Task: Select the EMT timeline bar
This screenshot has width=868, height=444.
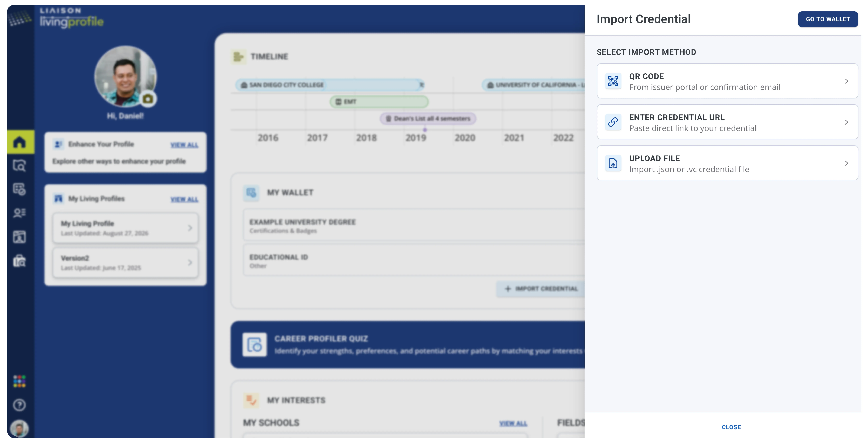Action: 379,101
